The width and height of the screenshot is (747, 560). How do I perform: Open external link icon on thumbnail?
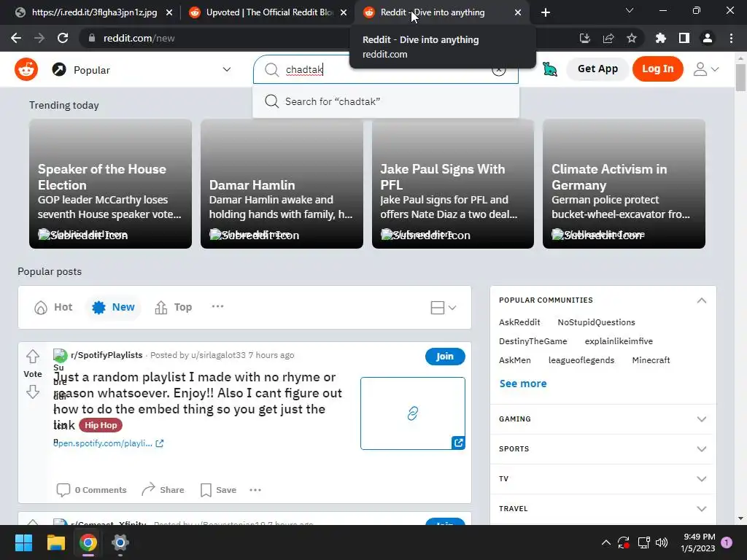[458, 443]
